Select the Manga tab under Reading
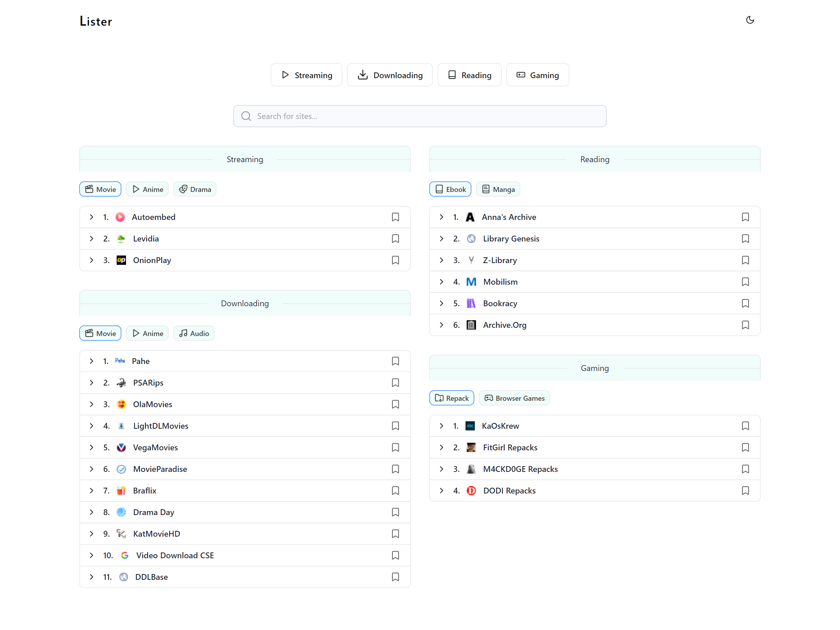Viewport: 840px width, 630px height. tap(498, 190)
